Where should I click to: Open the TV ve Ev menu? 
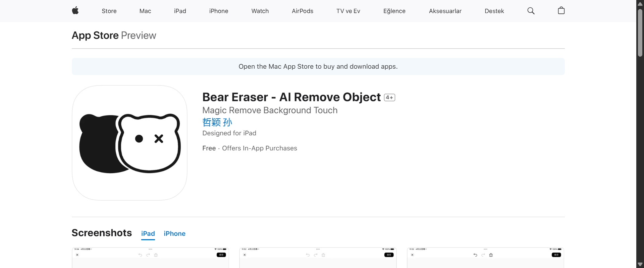348,11
